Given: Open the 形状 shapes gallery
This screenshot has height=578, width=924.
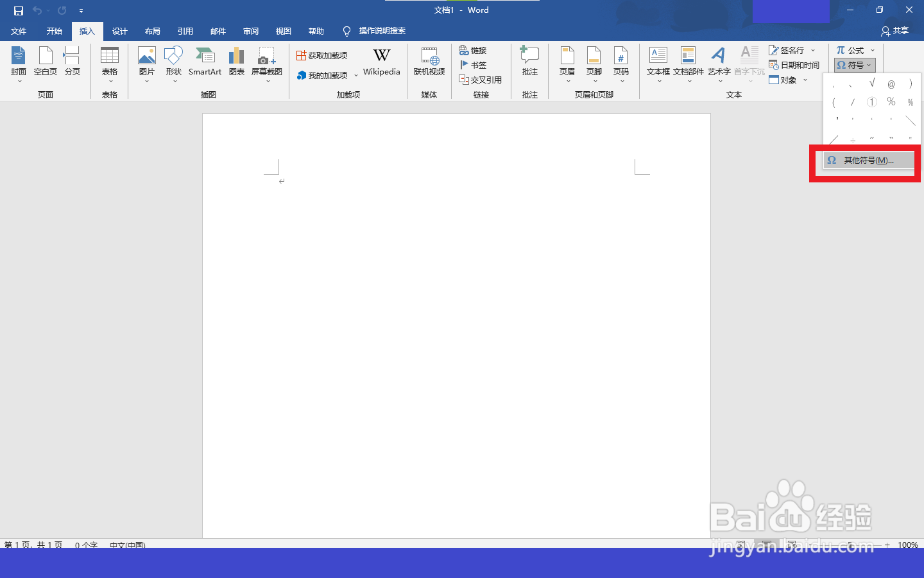Looking at the screenshot, I should pos(174,65).
